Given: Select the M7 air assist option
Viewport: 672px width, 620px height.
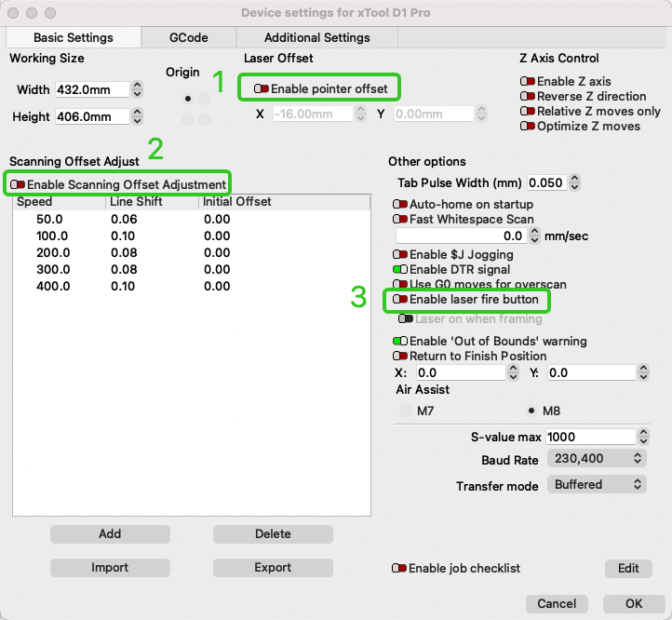Looking at the screenshot, I should coord(404,411).
